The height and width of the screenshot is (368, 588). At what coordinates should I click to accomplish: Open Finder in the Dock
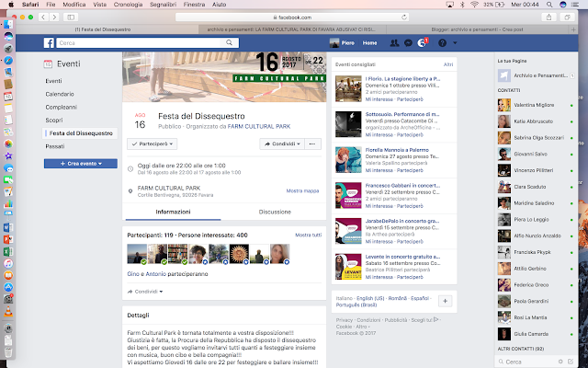(x=8, y=25)
